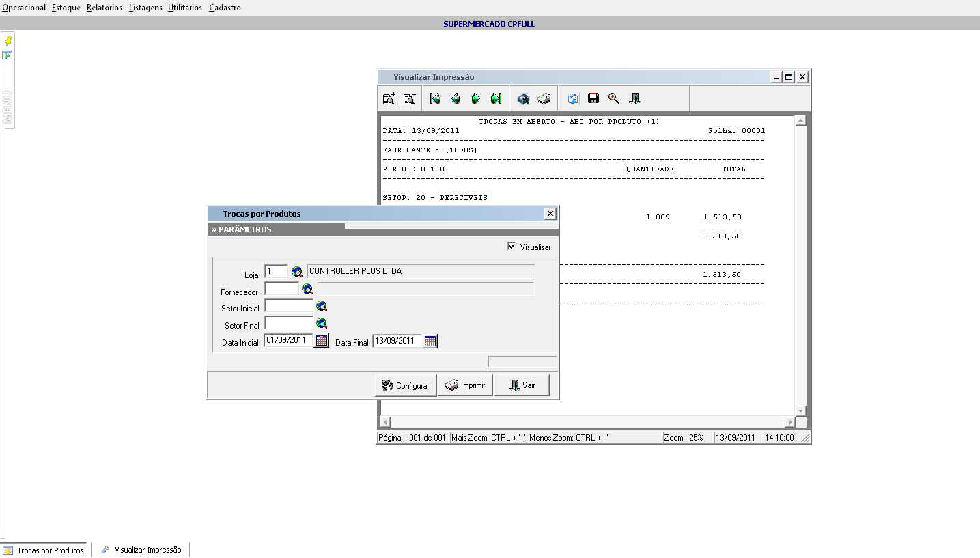Click the Fornecedor code field

(281, 289)
